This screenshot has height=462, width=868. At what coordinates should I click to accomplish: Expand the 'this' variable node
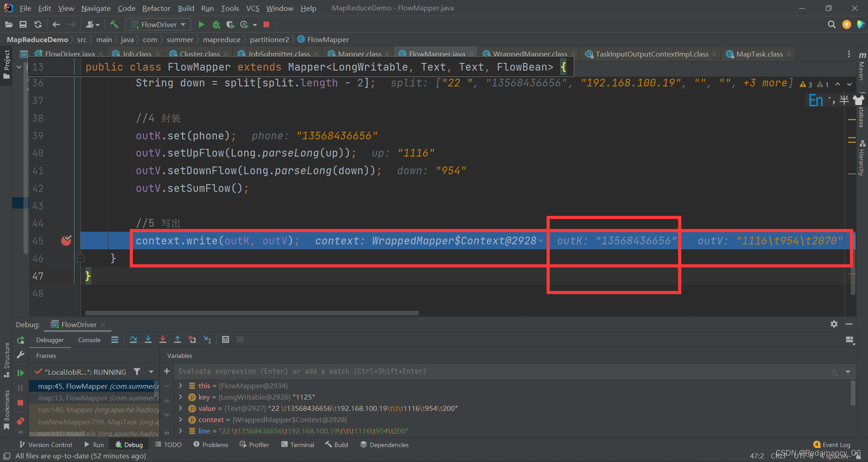(x=180, y=386)
